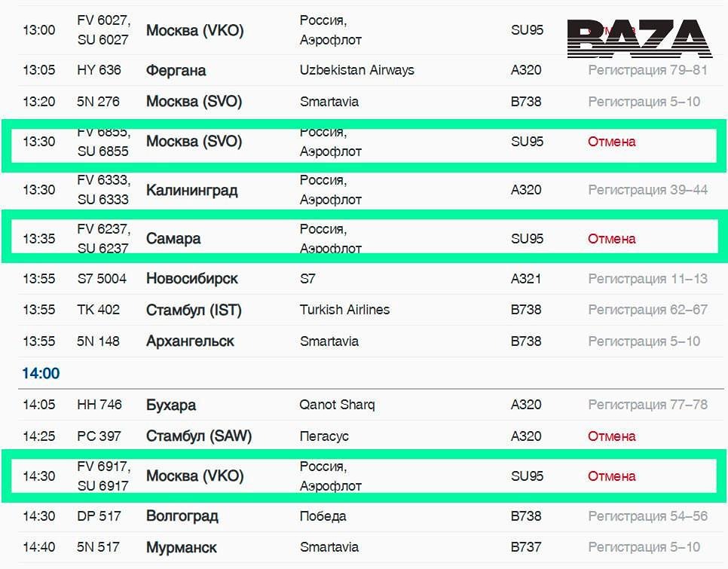Click the Регистрация 79–81 status
Viewport: 728px width, 569px height.
(x=647, y=70)
